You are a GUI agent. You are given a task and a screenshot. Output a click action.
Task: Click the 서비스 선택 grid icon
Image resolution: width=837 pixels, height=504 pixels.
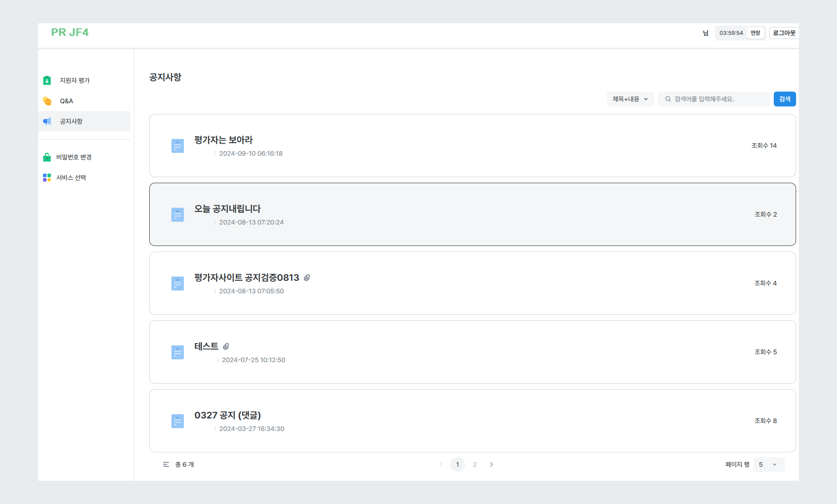pyautogui.click(x=47, y=178)
